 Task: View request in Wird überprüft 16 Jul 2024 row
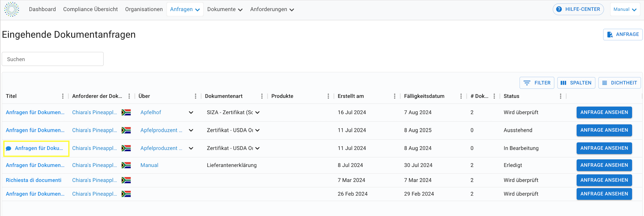(x=604, y=113)
